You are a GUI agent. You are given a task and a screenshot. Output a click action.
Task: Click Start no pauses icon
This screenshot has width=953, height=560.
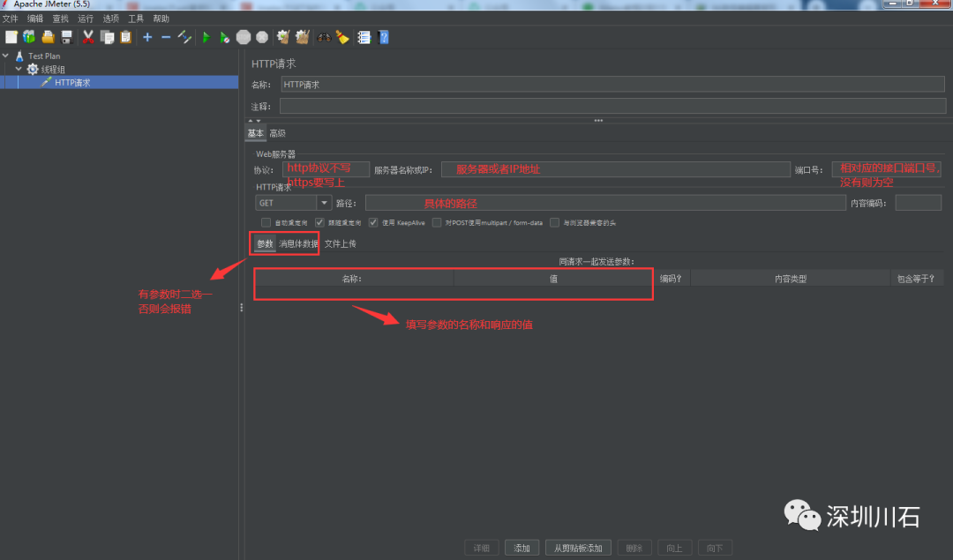click(225, 37)
